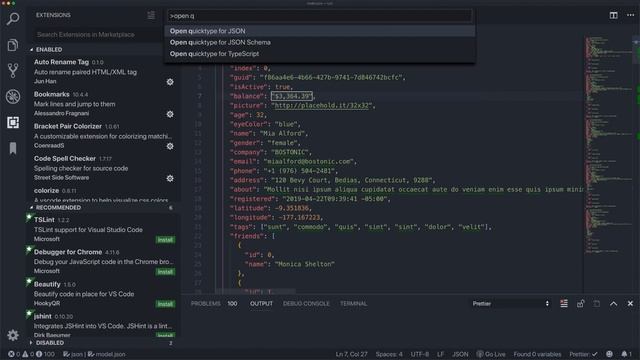Switch to the TERMINAL tab
The width and height of the screenshot is (640, 360).
point(353,304)
